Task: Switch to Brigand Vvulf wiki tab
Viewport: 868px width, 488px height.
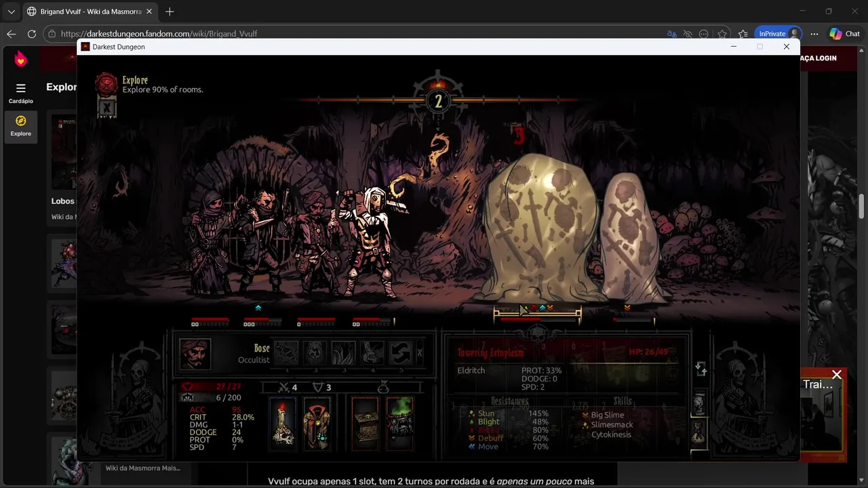Action: point(90,12)
